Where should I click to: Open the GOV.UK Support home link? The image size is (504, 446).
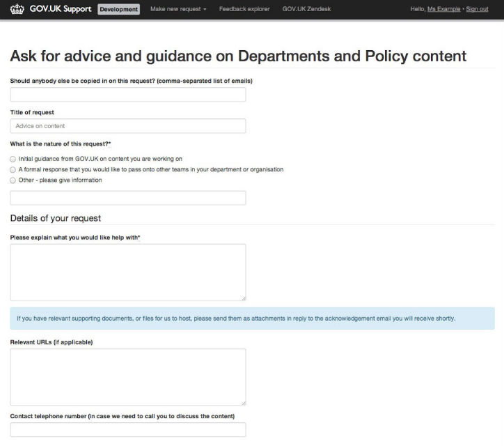click(x=61, y=9)
